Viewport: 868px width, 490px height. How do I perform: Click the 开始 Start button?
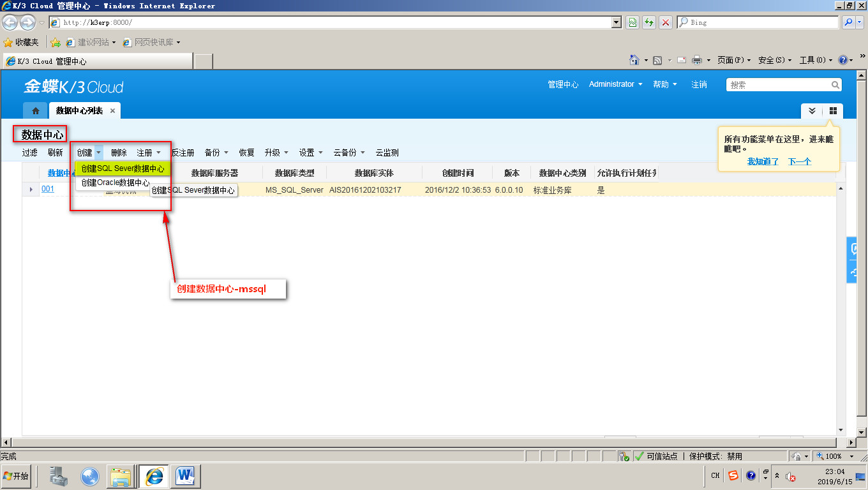coord(16,476)
